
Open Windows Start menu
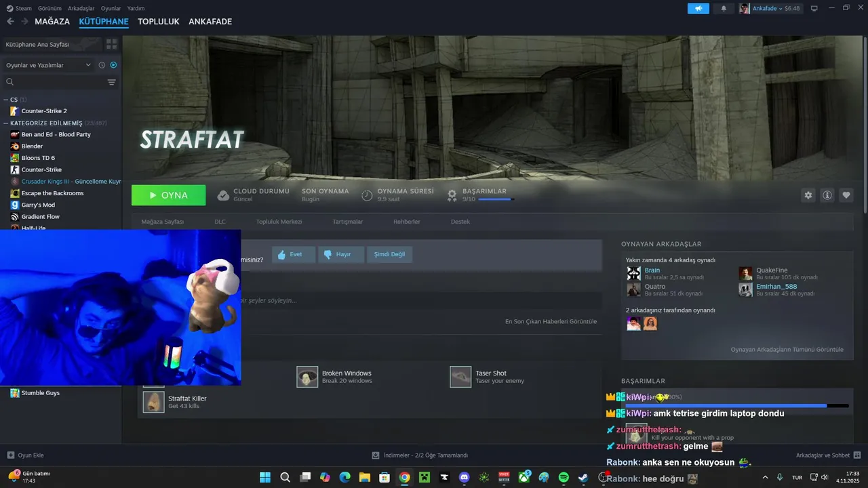265,477
